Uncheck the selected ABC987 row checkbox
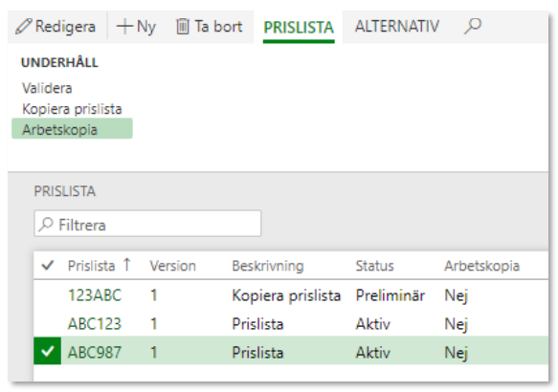 pyautogui.click(x=47, y=351)
